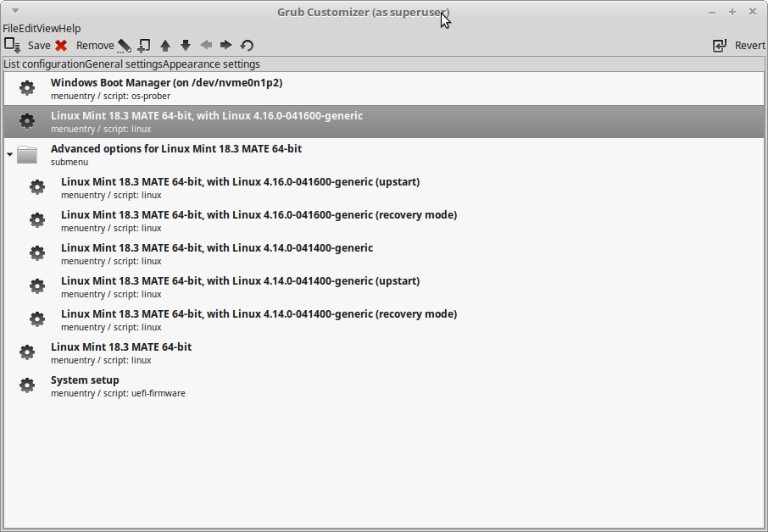The width and height of the screenshot is (768, 532).
Task: Select 4.14.0-041400-generic (recovery mode) entry
Action: coord(259,314)
